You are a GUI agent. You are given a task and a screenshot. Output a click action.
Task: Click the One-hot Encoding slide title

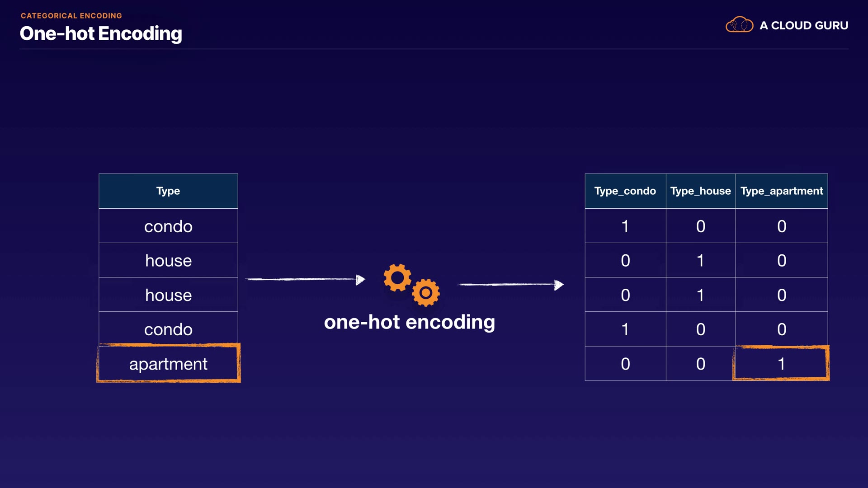click(101, 34)
